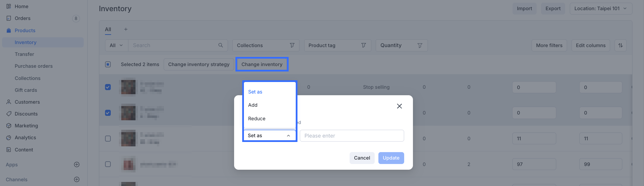Screen dimensions: 644x186
Task: Toggle the select-all items checkbox
Action: click(108, 64)
